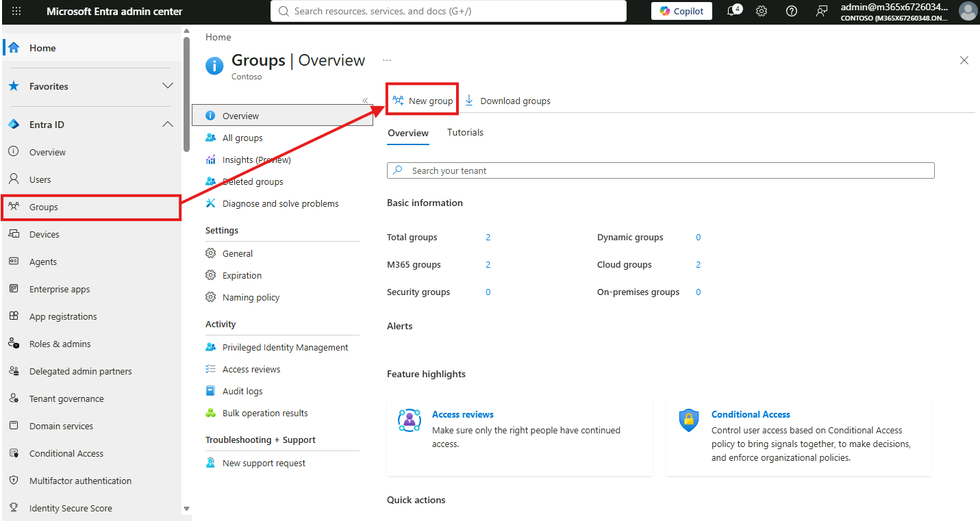This screenshot has height=521, width=980.
Task: Open Domain services in sidebar
Action: coord(92,426)
